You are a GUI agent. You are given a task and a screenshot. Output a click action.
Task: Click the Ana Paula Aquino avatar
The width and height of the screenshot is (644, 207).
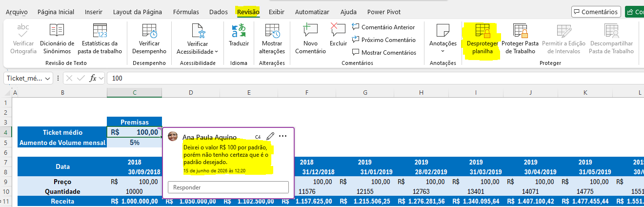(173, 136)
